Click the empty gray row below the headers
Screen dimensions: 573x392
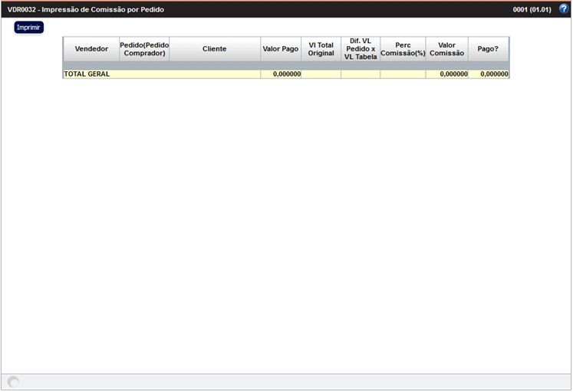tap(285, 66)
